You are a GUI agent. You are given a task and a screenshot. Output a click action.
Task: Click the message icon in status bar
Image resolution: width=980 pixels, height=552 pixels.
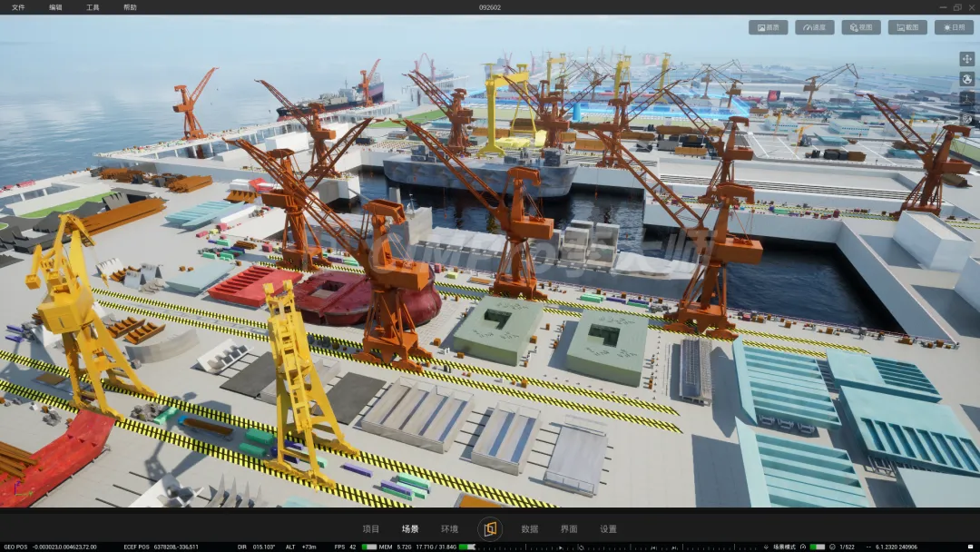971,547
